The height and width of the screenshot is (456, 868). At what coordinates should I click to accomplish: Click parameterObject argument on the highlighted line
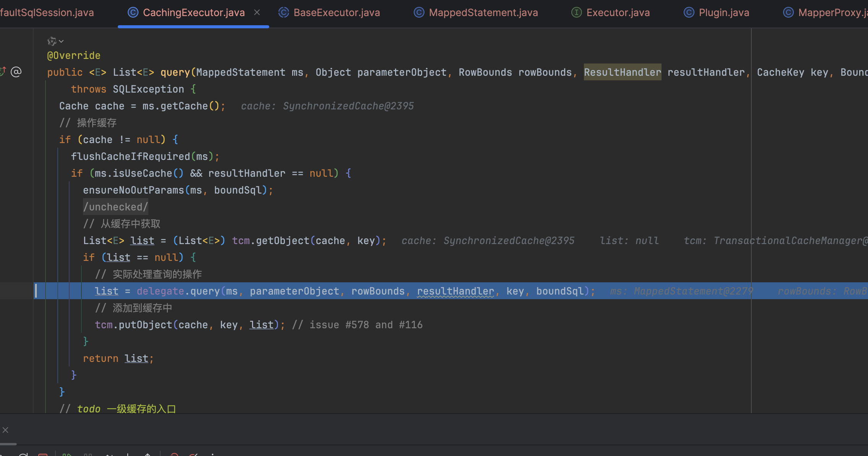(294, 291)
